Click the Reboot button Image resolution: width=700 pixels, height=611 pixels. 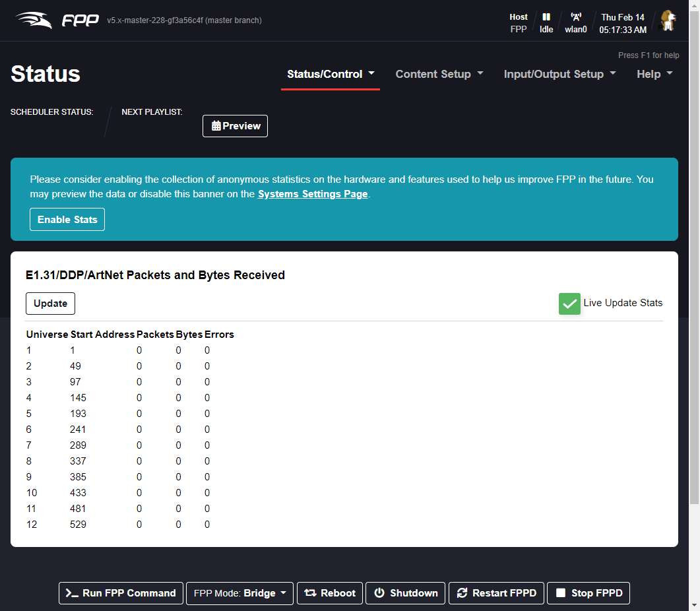click(330, 593)
